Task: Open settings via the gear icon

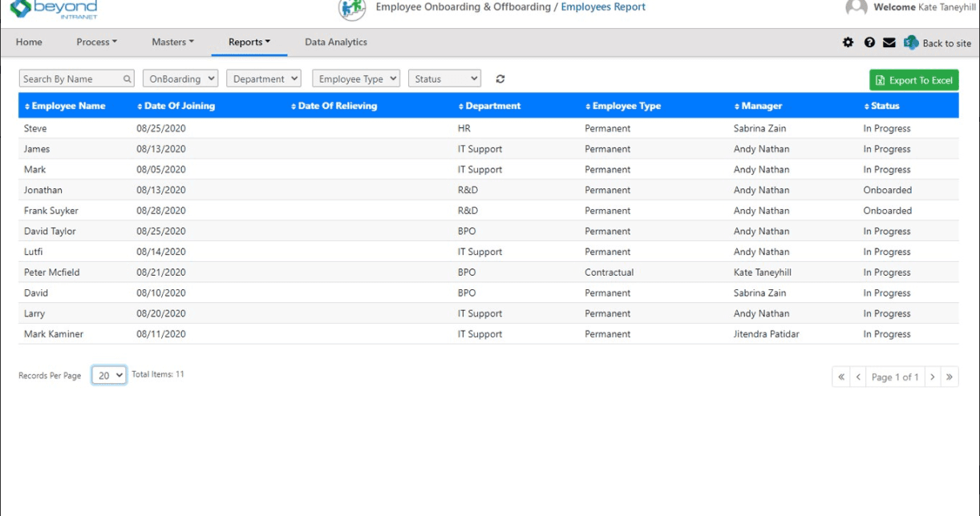Action: 846,42
